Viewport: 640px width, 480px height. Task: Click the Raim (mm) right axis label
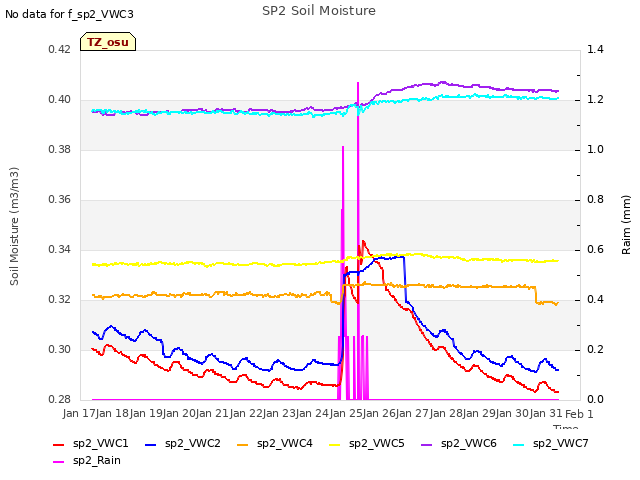[x=626, y=225]
